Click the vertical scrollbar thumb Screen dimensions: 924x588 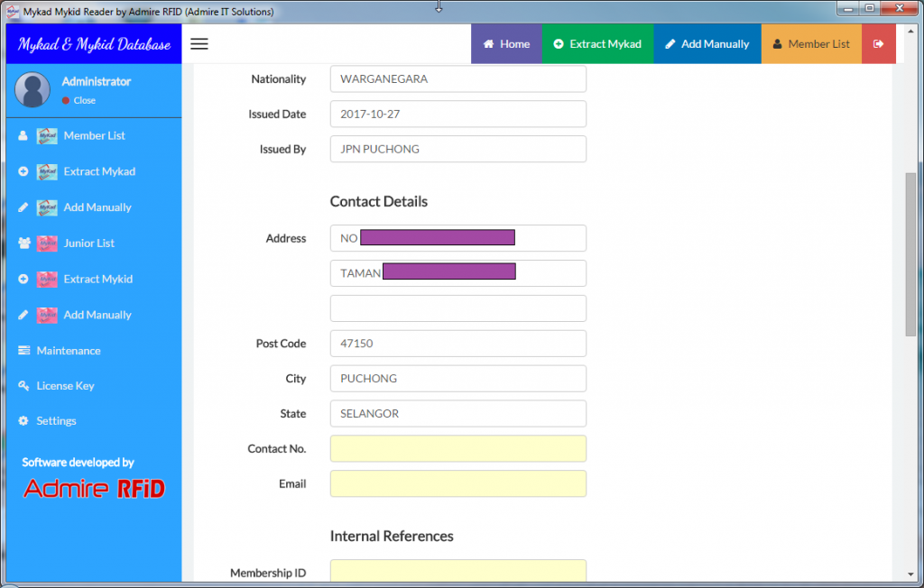[x=910, y=253]
